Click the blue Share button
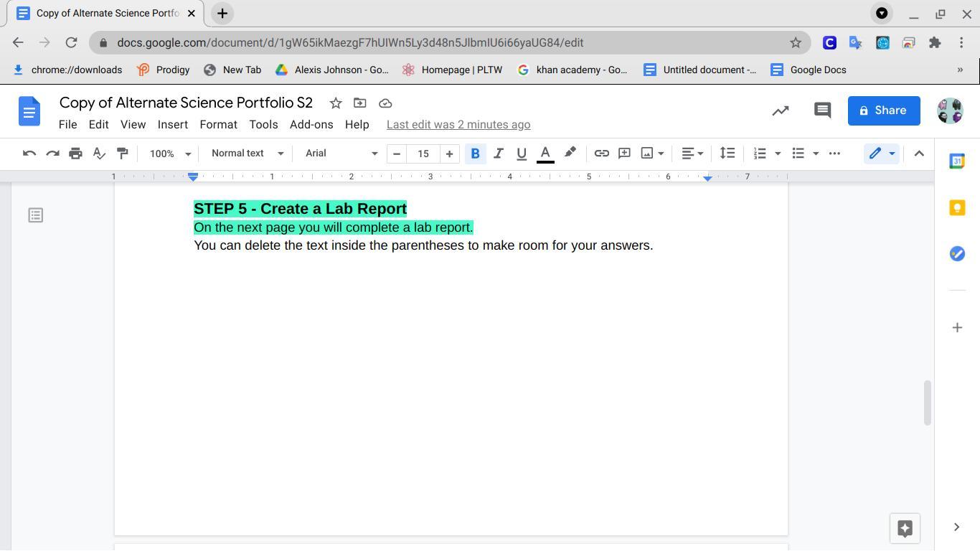Viewport: 980px width, 551px height. (884, 110)
